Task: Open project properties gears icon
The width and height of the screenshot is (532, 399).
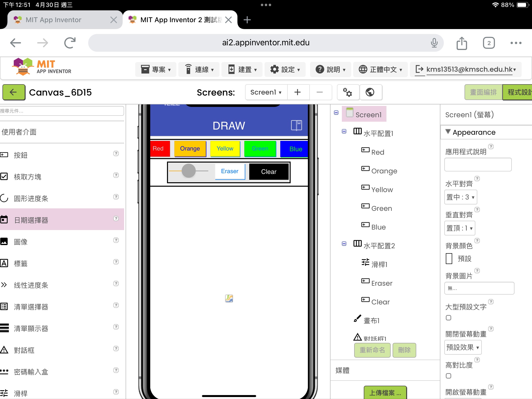Action: pos(348,92)
